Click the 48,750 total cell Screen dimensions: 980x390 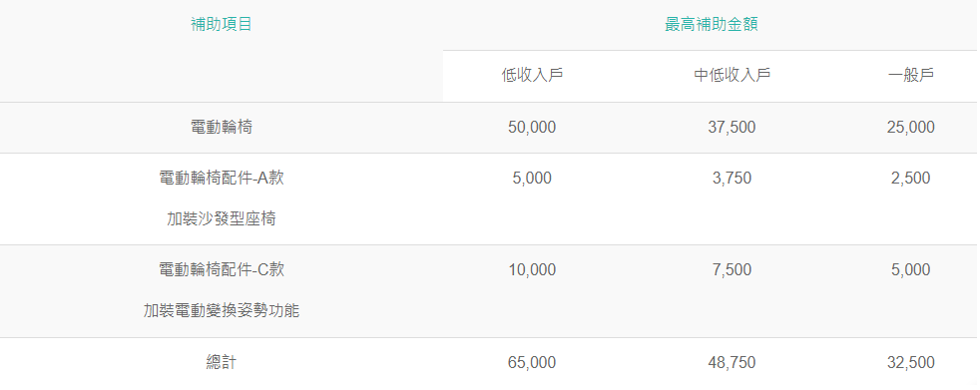click(732, 362)
